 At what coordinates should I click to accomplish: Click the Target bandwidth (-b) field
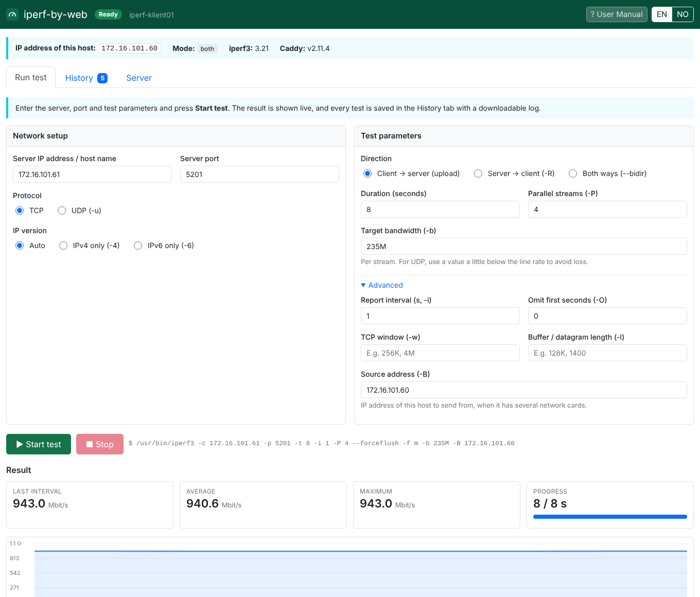click(524, 246)
